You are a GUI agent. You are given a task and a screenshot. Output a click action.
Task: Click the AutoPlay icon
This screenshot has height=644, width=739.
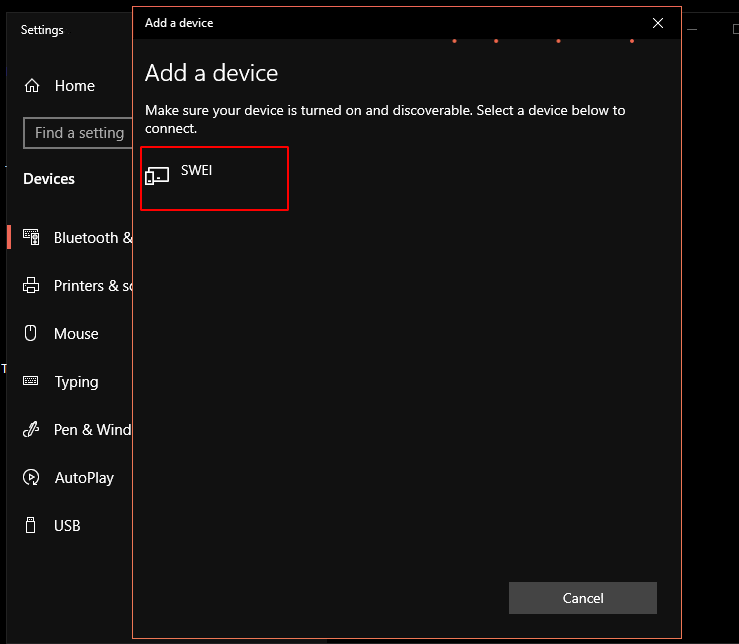[31, 477]
